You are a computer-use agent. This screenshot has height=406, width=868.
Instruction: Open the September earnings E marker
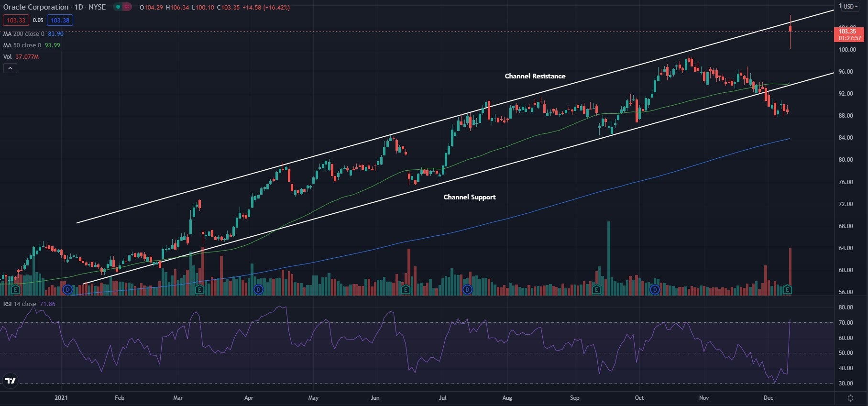pos(596,289)
